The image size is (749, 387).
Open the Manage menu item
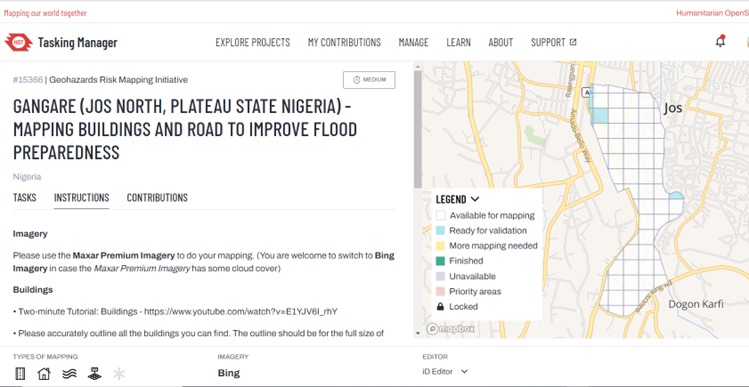click(x=414, y=43)
